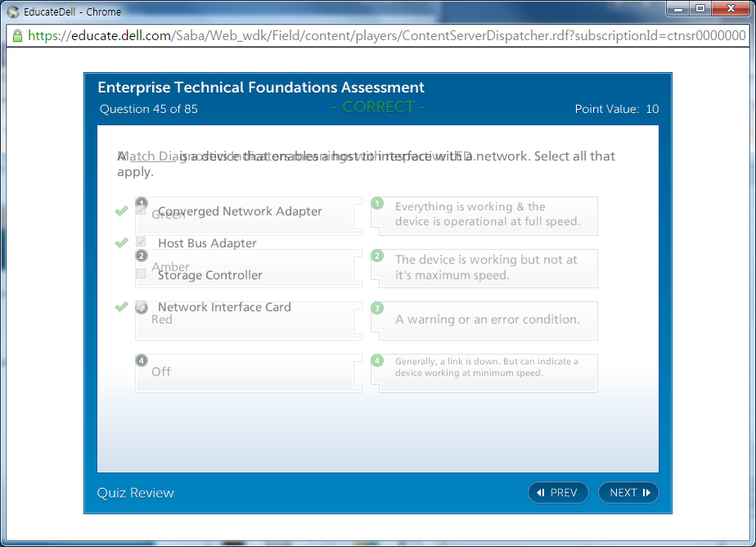Toggle the Converged Network Adapter checkbox
This screenshot has width=756, height=547.
[x=141, y=210]
